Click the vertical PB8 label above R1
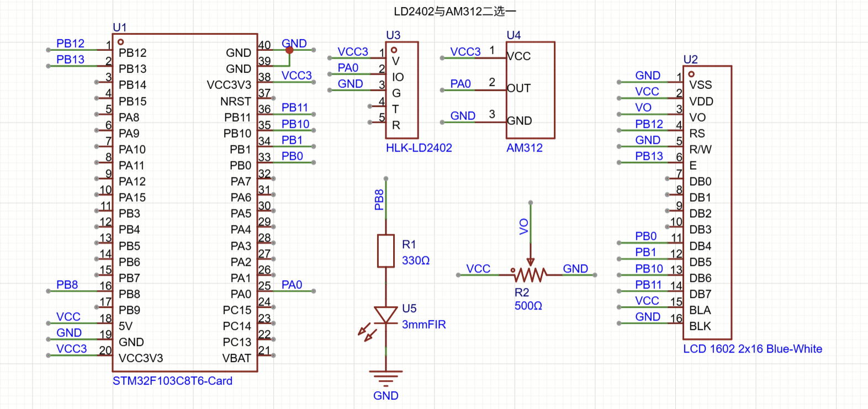Image resolution: width=868 pixels, height=409 pixels. [x=379, y=200]
